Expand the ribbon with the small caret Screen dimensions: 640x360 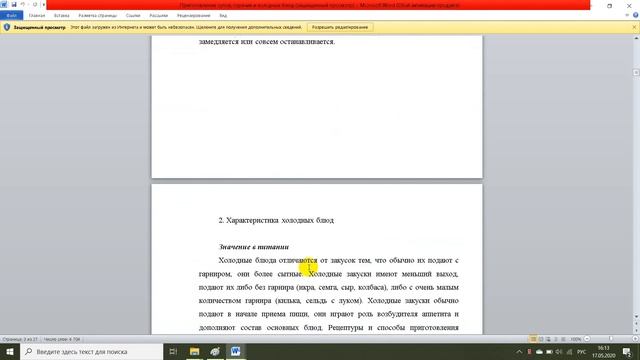(x=627, y=15)
